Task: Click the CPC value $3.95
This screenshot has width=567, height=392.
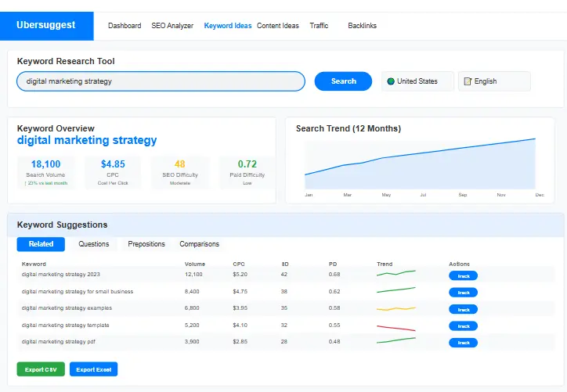Action: (x=240, y=308)
